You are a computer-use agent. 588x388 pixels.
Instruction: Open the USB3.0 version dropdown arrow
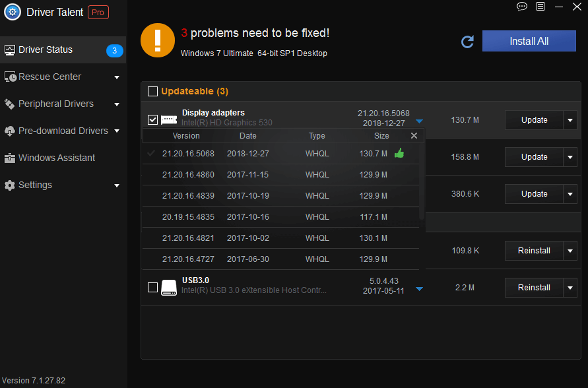click(x=419, y=288)
